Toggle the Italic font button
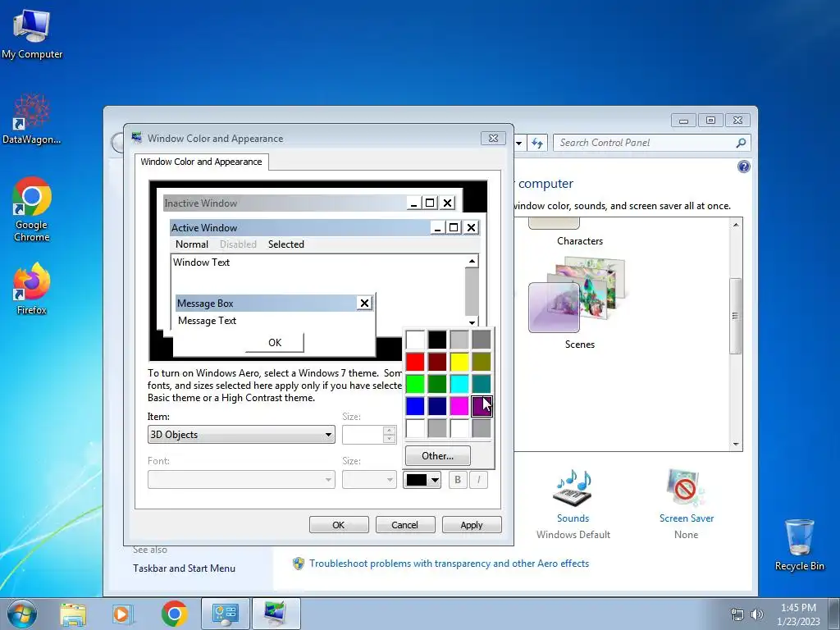The image size is (840, 630). (479, 479)
